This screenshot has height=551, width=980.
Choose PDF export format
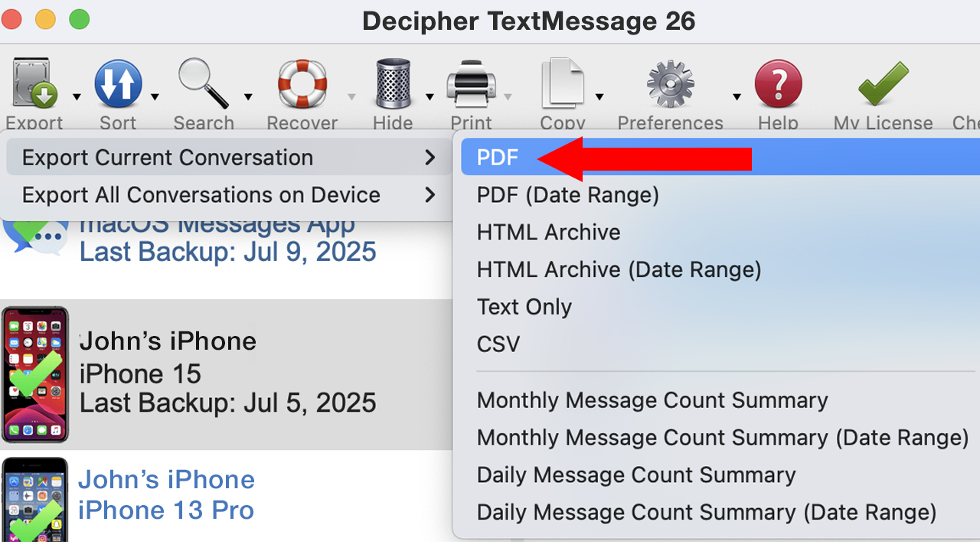coord(498,158)
